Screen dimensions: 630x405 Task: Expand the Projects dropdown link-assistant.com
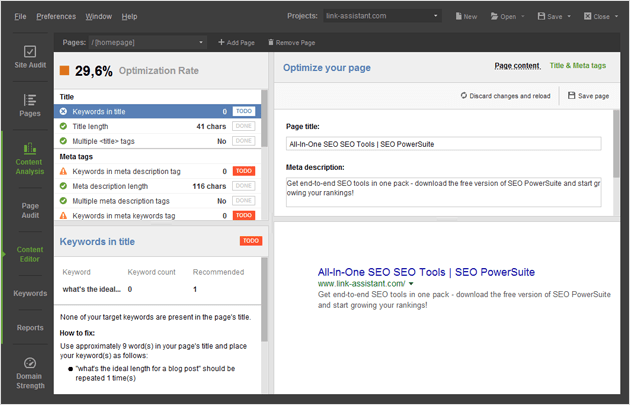[x=382, y=16]
